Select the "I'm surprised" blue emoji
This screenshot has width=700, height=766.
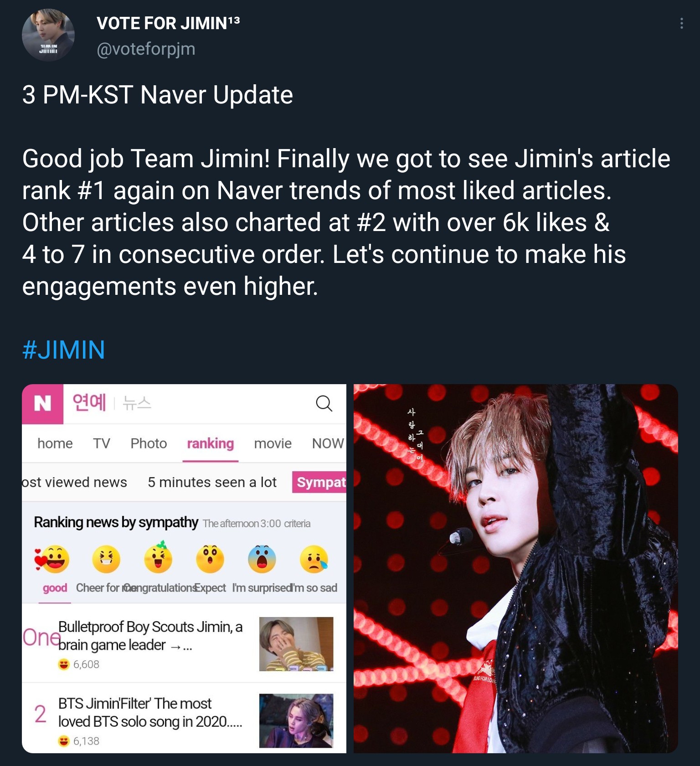tap(262, 559)
